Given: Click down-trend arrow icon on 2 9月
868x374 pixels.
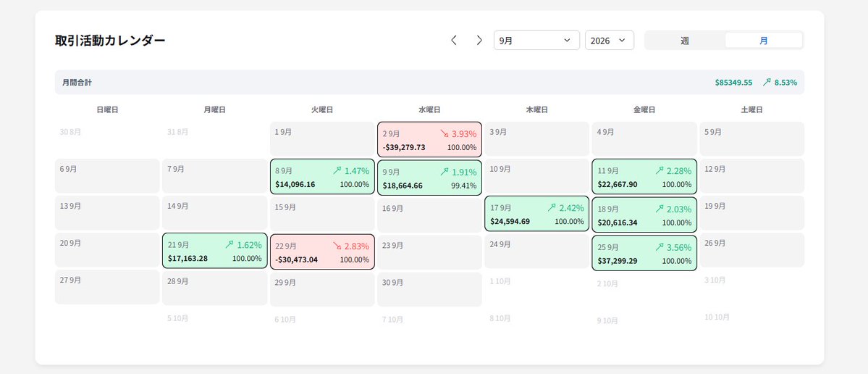Looking at the screenshot, I should [444, 134].
